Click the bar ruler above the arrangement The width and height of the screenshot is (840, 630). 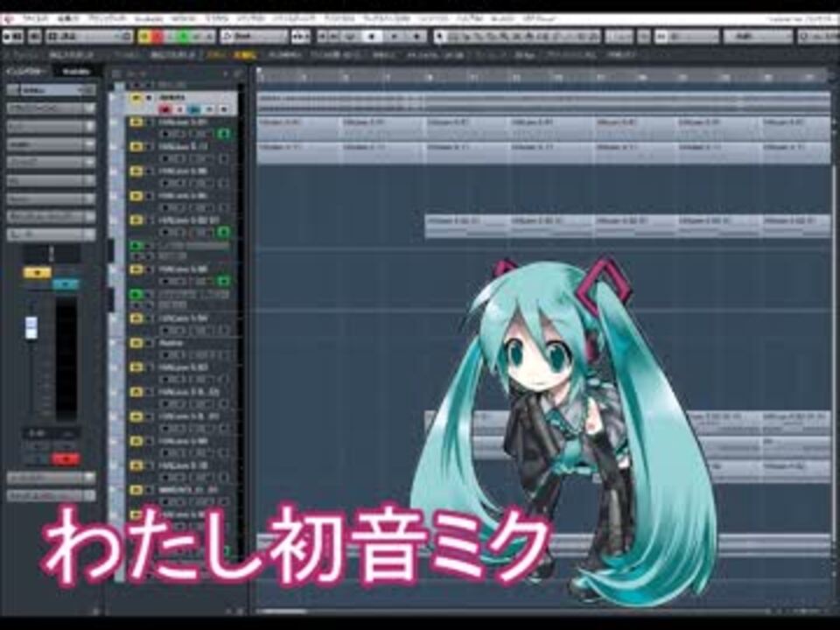click(543, 77)
